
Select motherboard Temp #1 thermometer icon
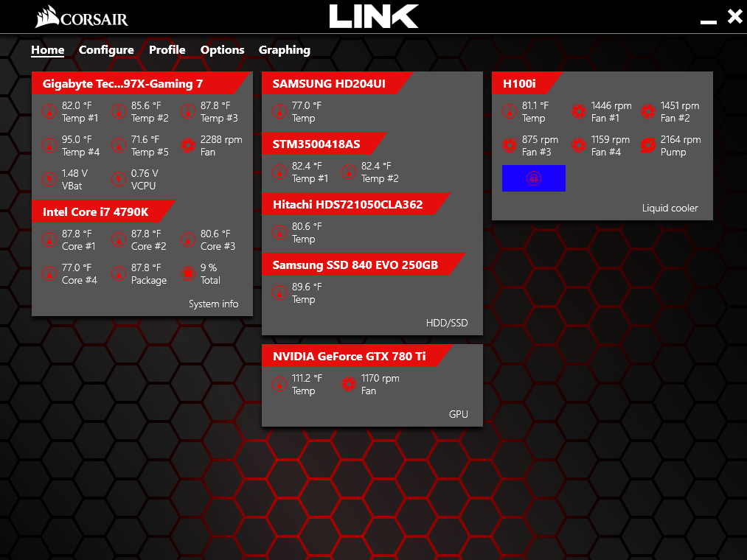(x=49, y=111)
